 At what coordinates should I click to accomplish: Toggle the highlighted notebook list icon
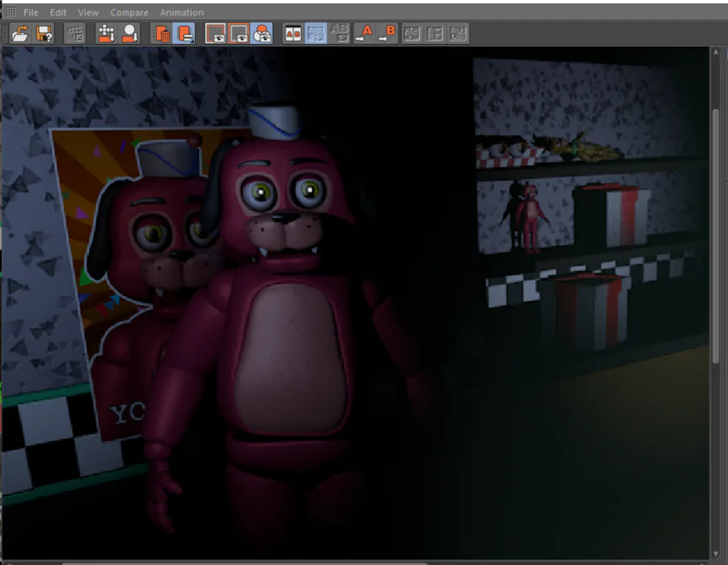point(184,33)
